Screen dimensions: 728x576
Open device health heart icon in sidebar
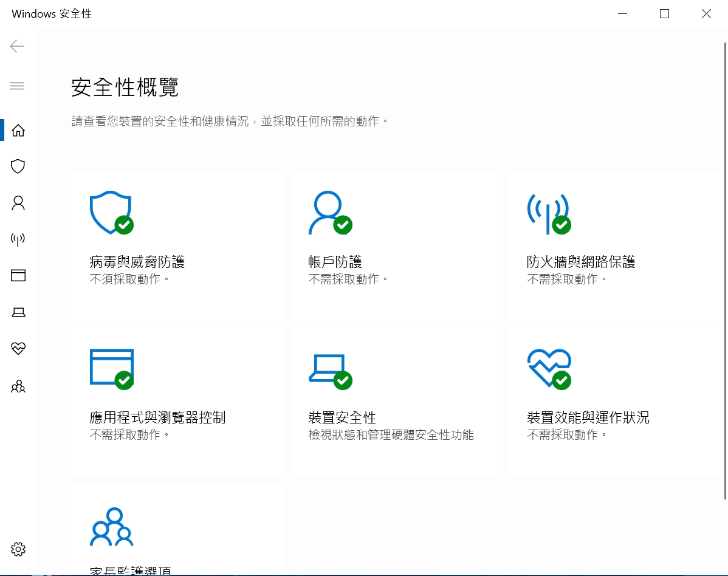pos(18,348)
